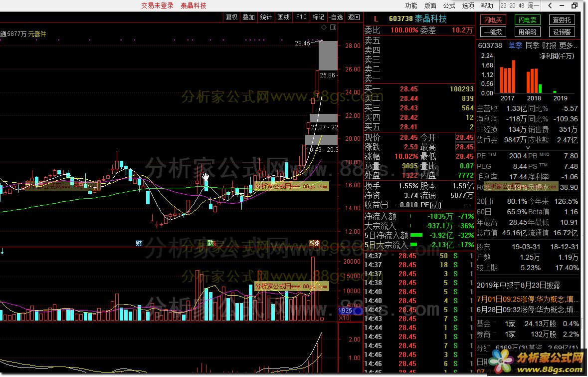Click the 叠加 toolbar button

click(249, 17)
